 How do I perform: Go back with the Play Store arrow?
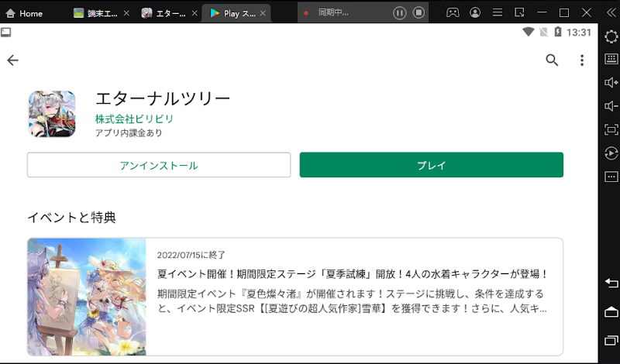click(12, 60)
